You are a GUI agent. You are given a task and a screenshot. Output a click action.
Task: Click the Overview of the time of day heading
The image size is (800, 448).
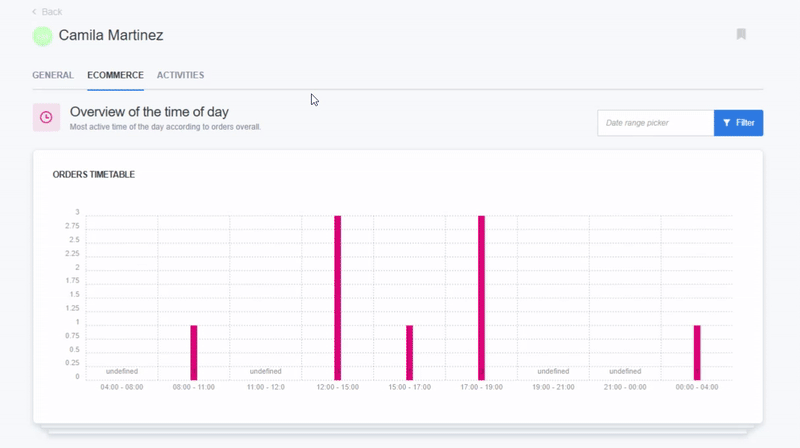coord(149,112)
